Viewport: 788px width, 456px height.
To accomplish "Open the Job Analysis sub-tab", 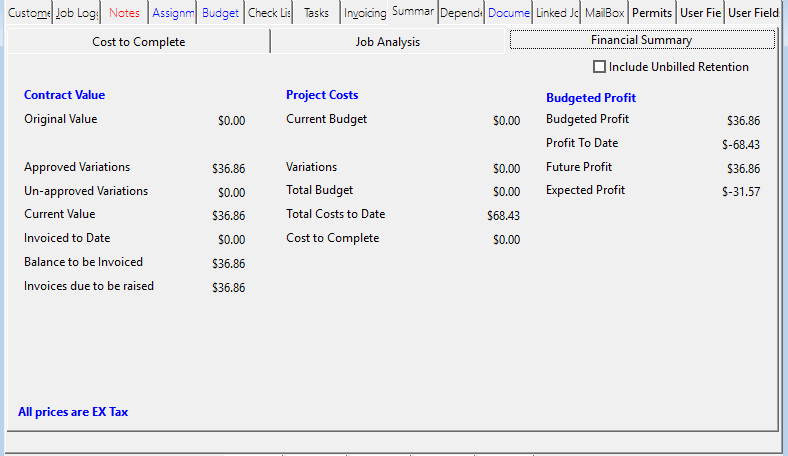I will tap(388, 42).
